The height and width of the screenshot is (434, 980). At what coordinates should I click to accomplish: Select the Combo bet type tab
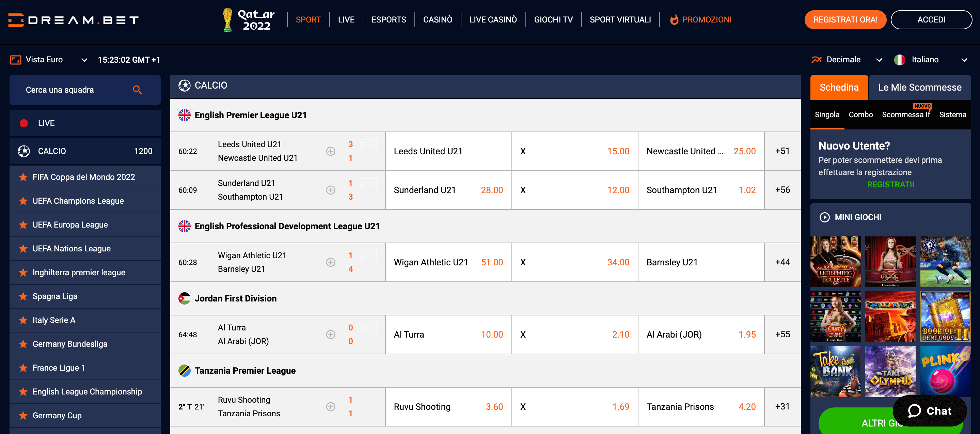860,115
